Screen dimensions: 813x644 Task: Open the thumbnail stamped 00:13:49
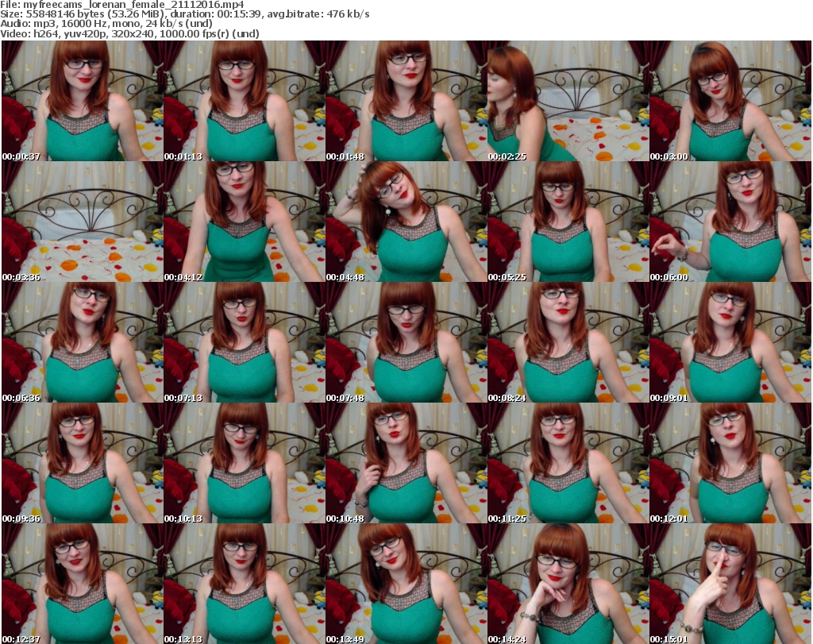click(x=406, y=584)
